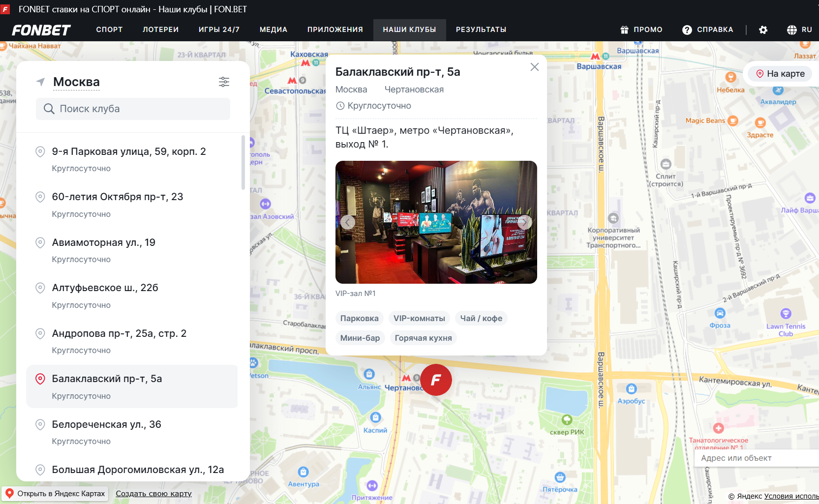Click the Пятёрочка store pin
819x504 pixels.
pyautogui.click(x=560, y=477)
